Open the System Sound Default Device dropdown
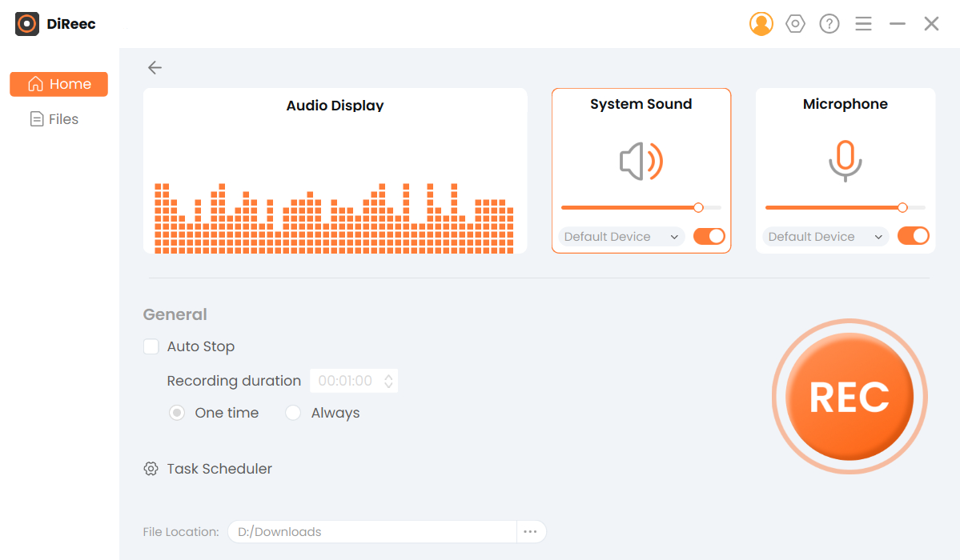 (x=619, y=236)
